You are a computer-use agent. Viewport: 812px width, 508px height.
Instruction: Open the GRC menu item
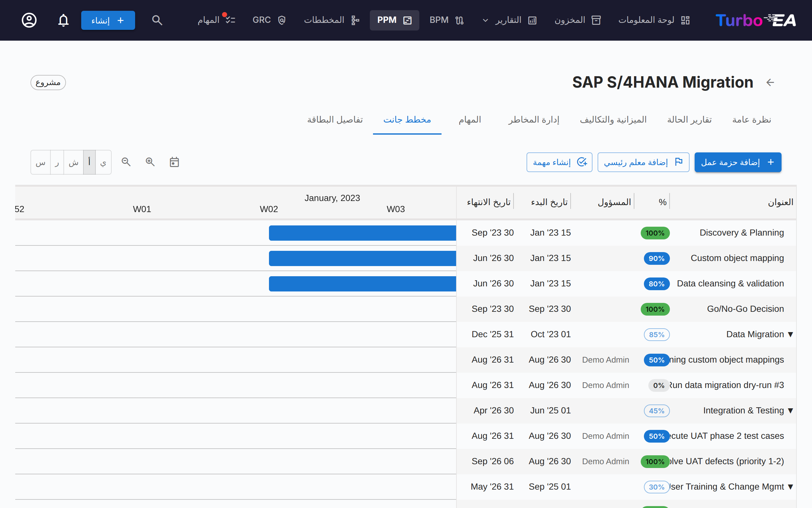coord(269,20)
